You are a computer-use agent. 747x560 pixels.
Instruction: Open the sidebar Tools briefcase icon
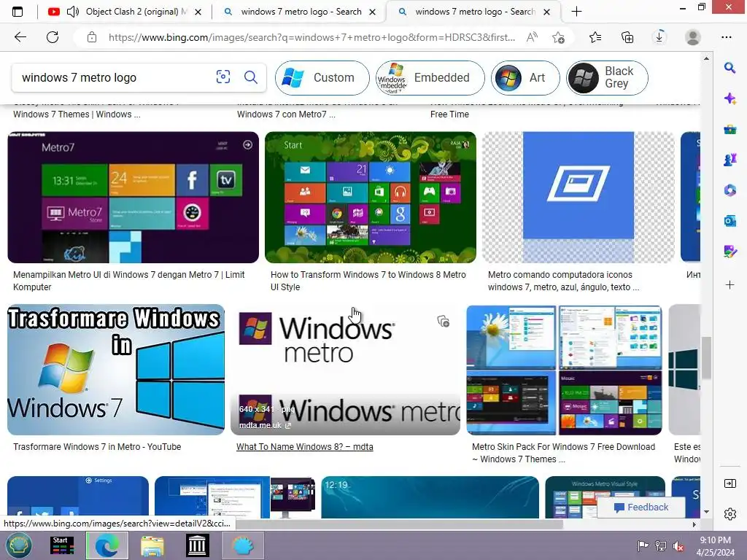click(x=729, y=129)
